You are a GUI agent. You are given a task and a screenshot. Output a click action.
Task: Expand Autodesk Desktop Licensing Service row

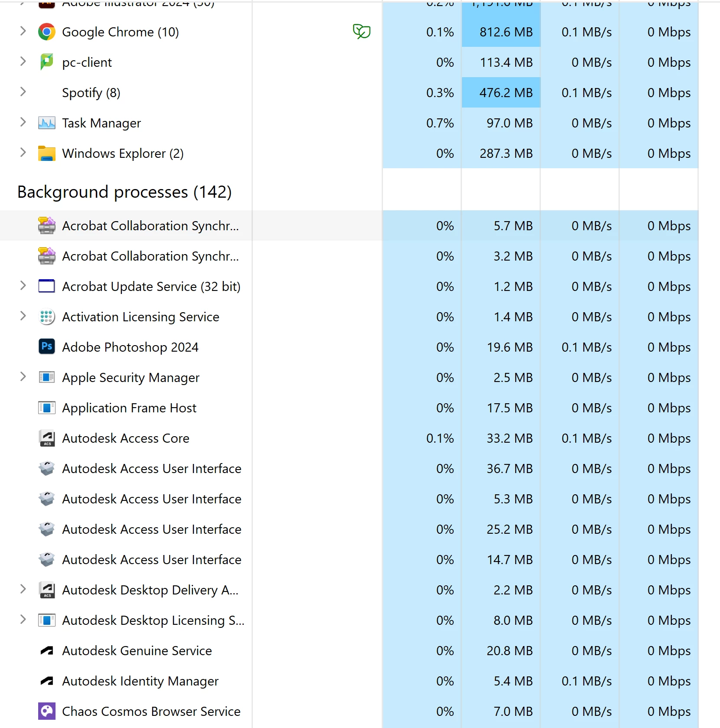tap(23, 619)
